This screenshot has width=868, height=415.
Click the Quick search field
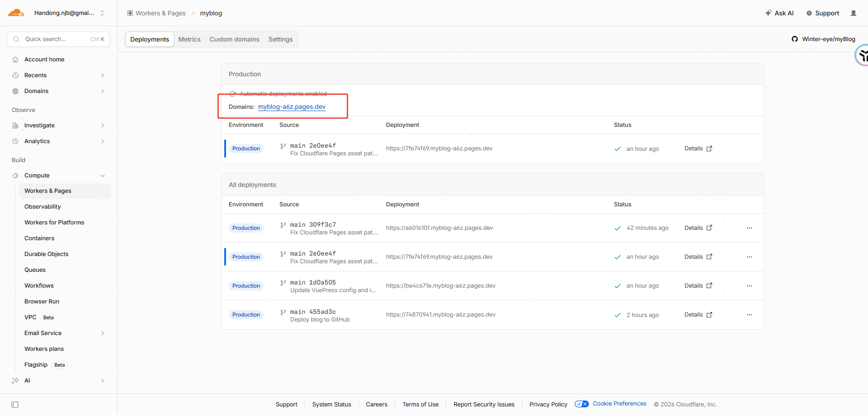point(58,39)
